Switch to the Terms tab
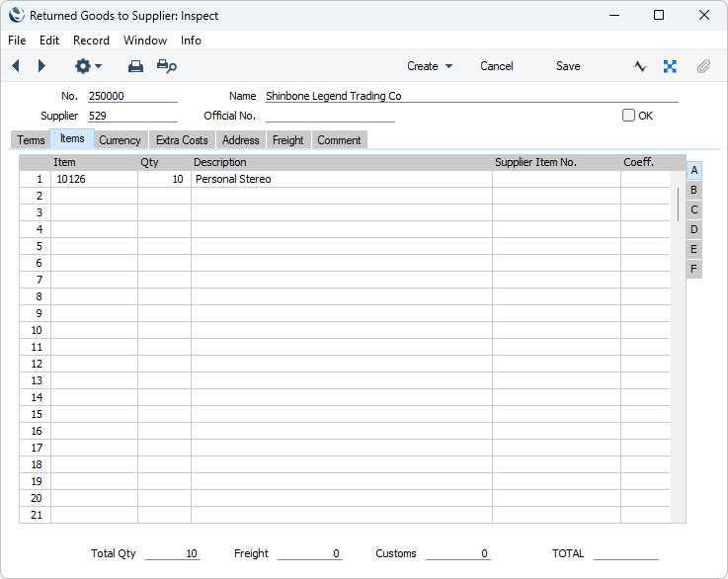This screenshot has width=728, height=579. [31, 139]
